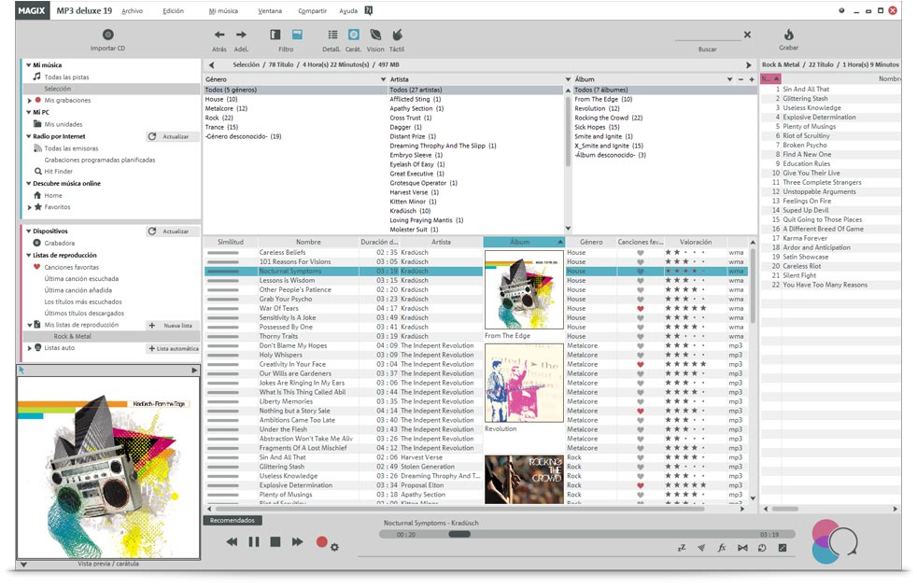Click the minus icon in Álbum header
Screen dimensions: 917x588
741,79
